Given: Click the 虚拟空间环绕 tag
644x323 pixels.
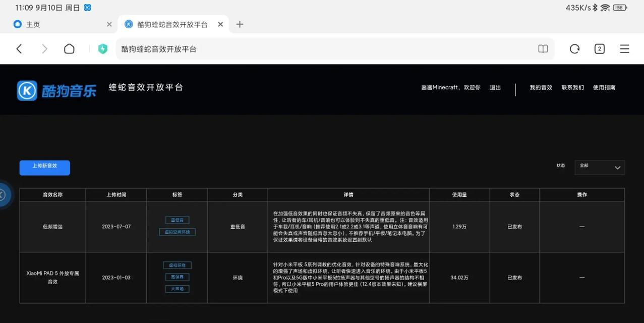Looking at the screenshot, I should [177, 232].
